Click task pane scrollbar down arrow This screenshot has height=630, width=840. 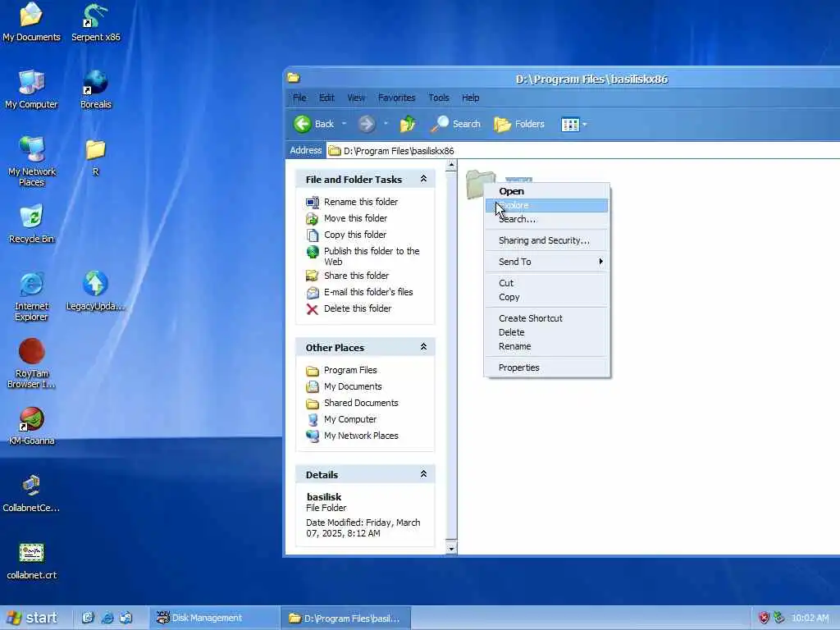[451, 549]
